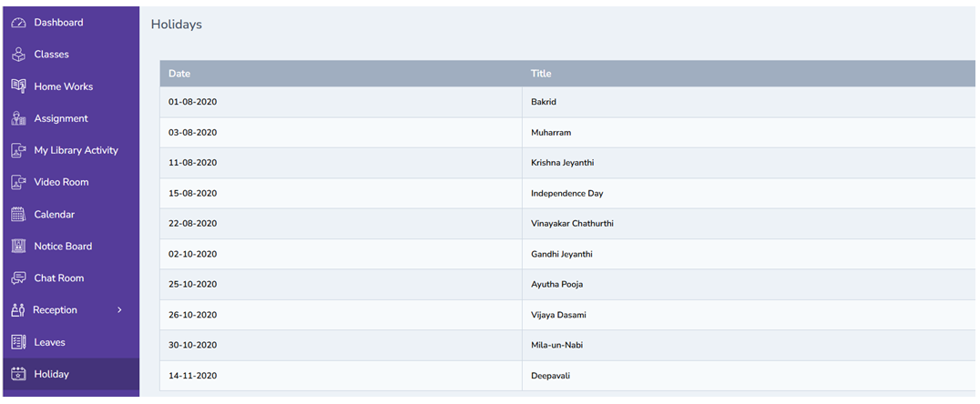Viewport: 980px width, 404px height.
Task: Click the Calendar grid icon
Action: [18, 215]
